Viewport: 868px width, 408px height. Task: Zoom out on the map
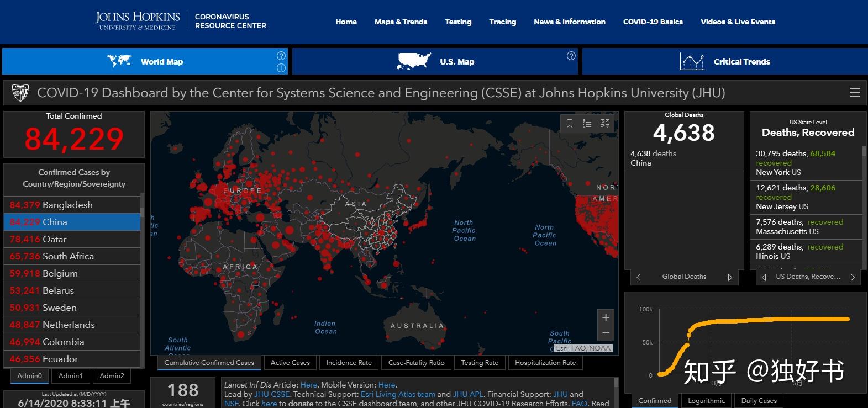pyautogui.click(x=606, y=332)
